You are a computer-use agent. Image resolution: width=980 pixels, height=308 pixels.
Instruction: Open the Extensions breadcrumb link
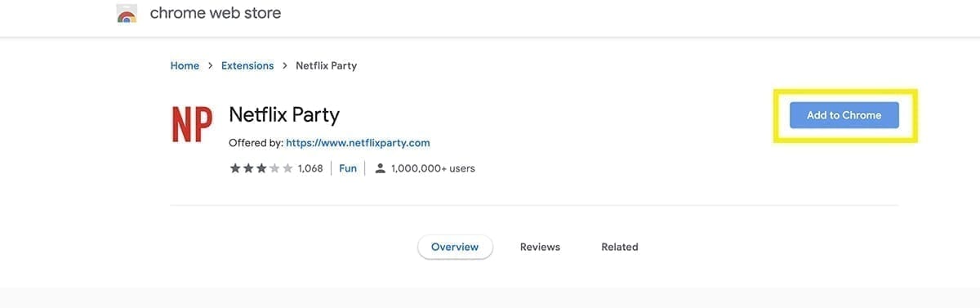click(247, 65)
